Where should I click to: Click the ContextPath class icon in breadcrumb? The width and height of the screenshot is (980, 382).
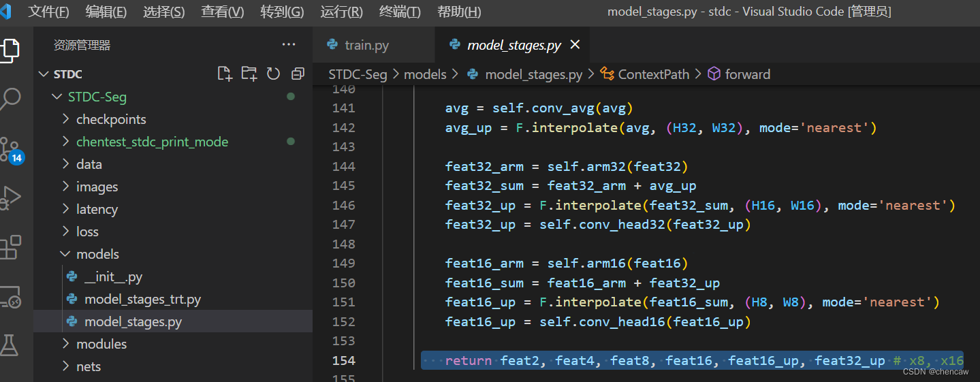click(x=606, y=74)
